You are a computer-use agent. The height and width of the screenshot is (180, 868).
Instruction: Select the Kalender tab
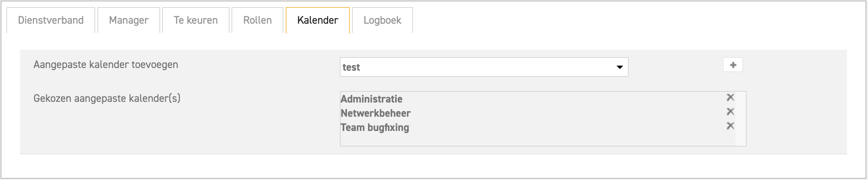[x=318, y=20]
